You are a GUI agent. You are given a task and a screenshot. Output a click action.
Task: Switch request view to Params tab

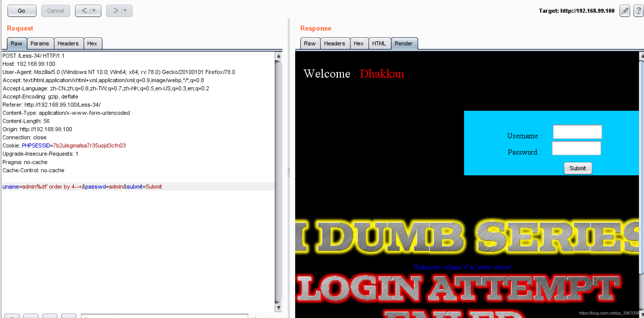[40, 43]
